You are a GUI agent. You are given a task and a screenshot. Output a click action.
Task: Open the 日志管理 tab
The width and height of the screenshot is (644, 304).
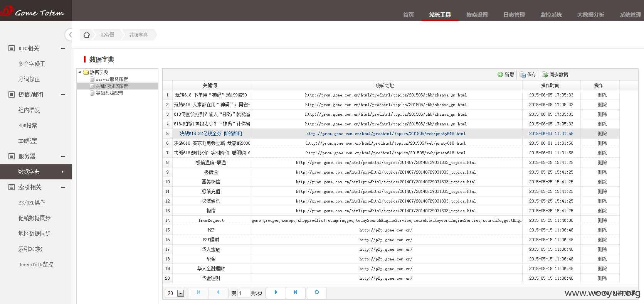(514, 15)
